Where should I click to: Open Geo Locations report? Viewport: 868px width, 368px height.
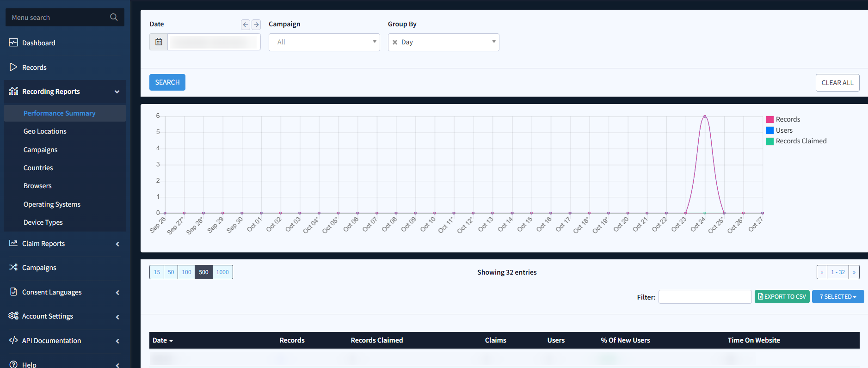[45, 131]
